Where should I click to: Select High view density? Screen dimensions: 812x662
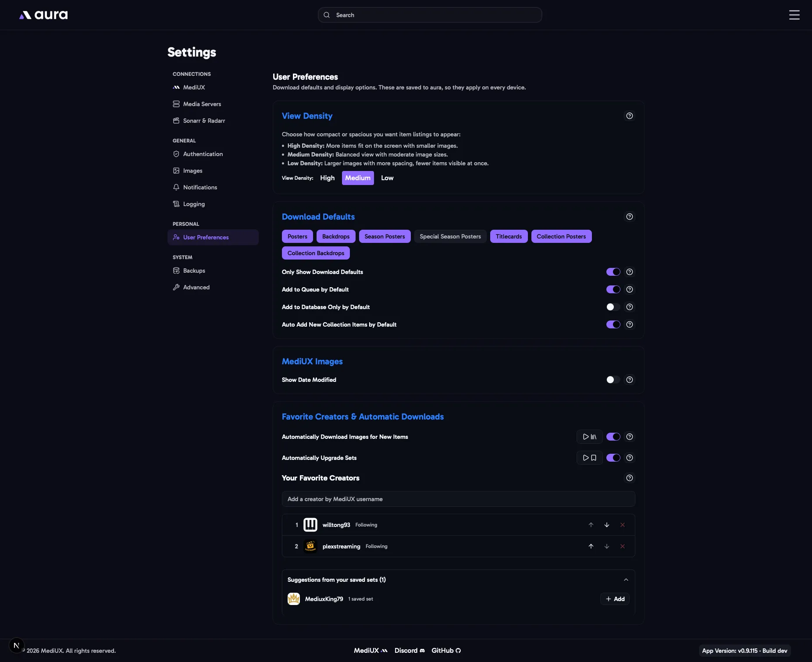coord(327,178)
